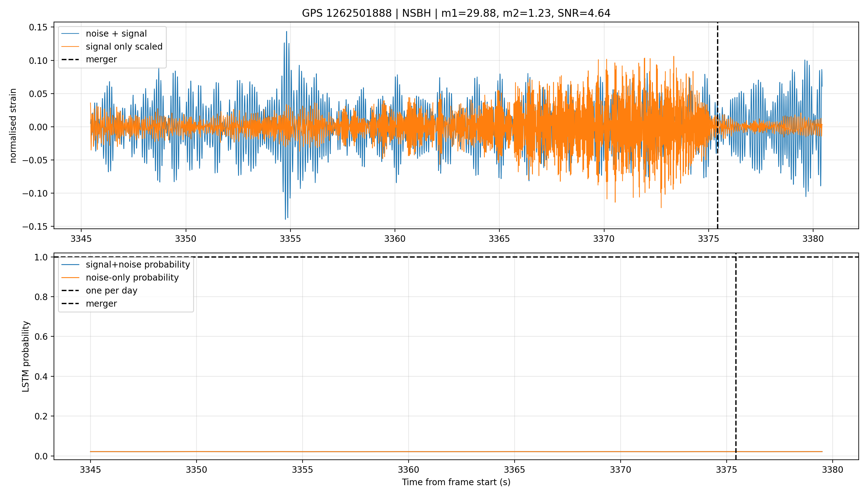The image size is (868, 496).
Task: Click the orange noise-only probability curve
Action: pyautogui.click(x=456, y=451)
